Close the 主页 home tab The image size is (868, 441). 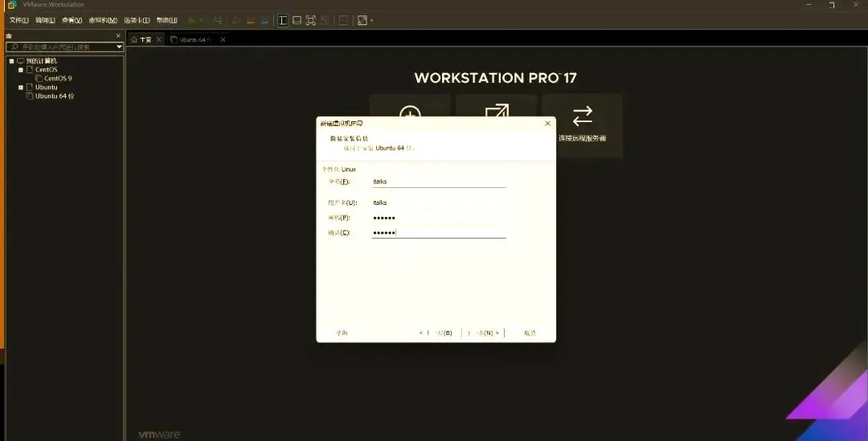pos(159,40)
